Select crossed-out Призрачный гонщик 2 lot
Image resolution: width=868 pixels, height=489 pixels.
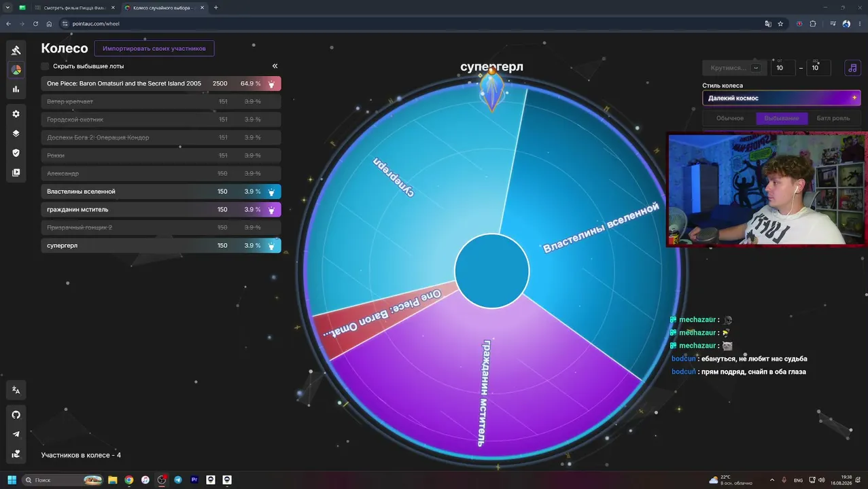[x=161, y=228]
